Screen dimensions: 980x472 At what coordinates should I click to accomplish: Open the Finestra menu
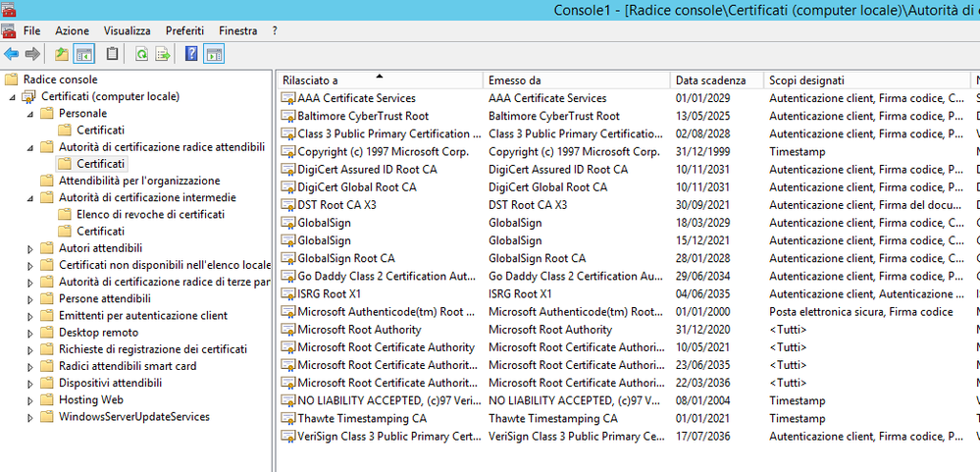pos(238,30)
